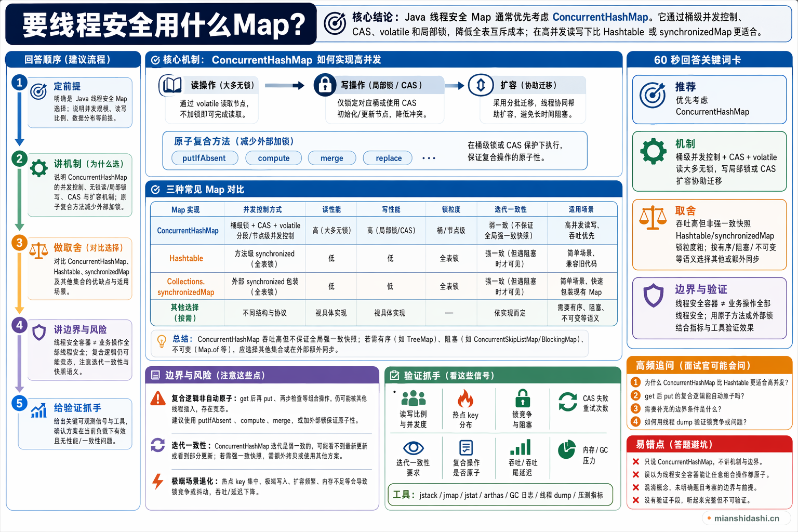This screenshot has height=532, width=798.
Task: Click the compute pill
Action: [274, 158]
